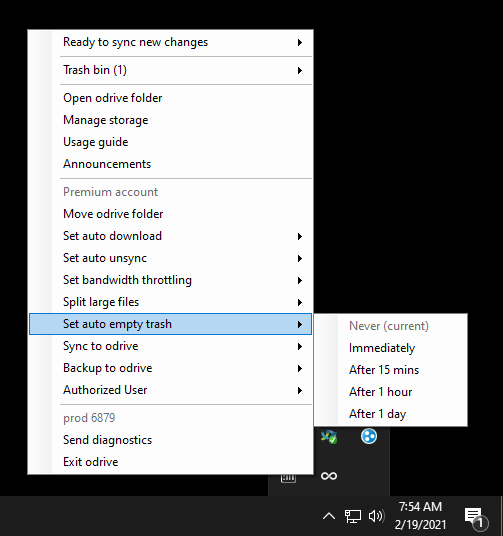Collapse the hidden icons tray chevron

click(x=329, y=516)
